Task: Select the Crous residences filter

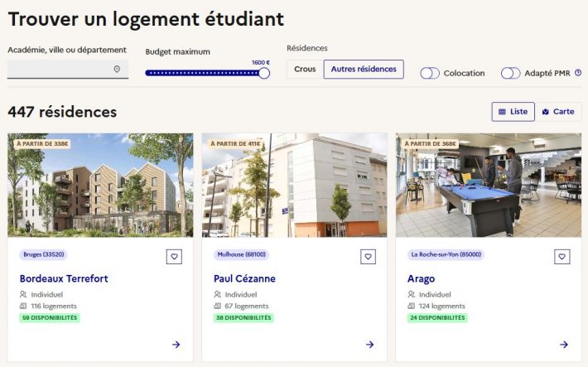Action: point(305,69)
